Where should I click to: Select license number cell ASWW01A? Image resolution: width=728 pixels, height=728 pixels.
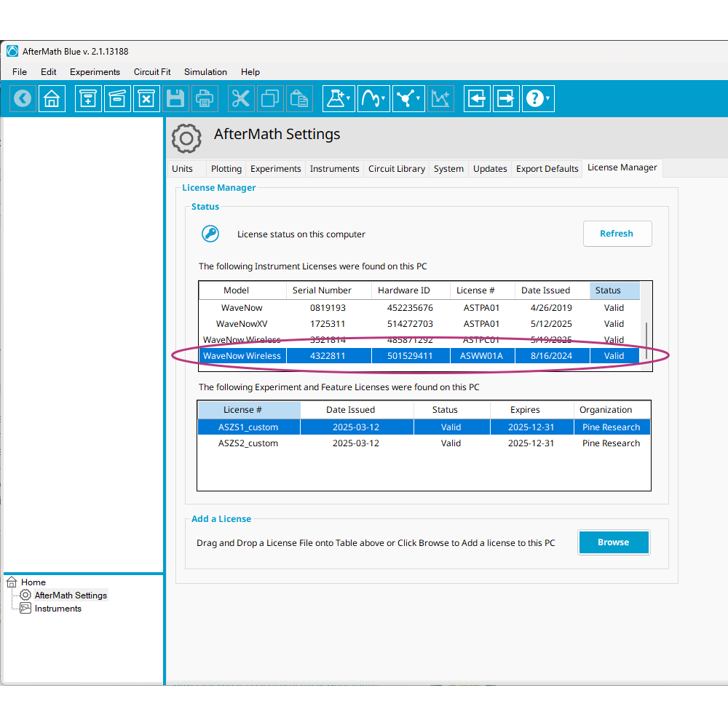coord(481,356)
